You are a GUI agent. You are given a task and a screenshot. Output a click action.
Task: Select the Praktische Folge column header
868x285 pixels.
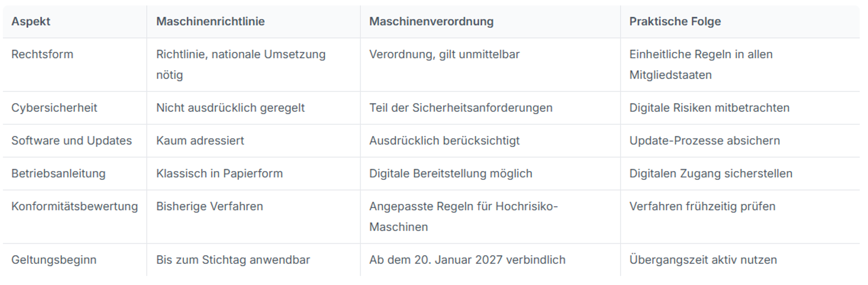tap(675, 22)
